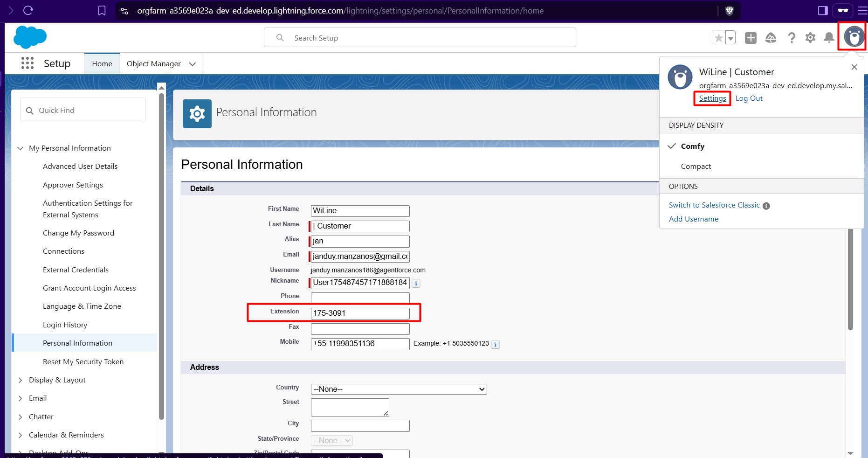
Task: Open the Trailhead guidance icon
Action: [x=771, y=38]
